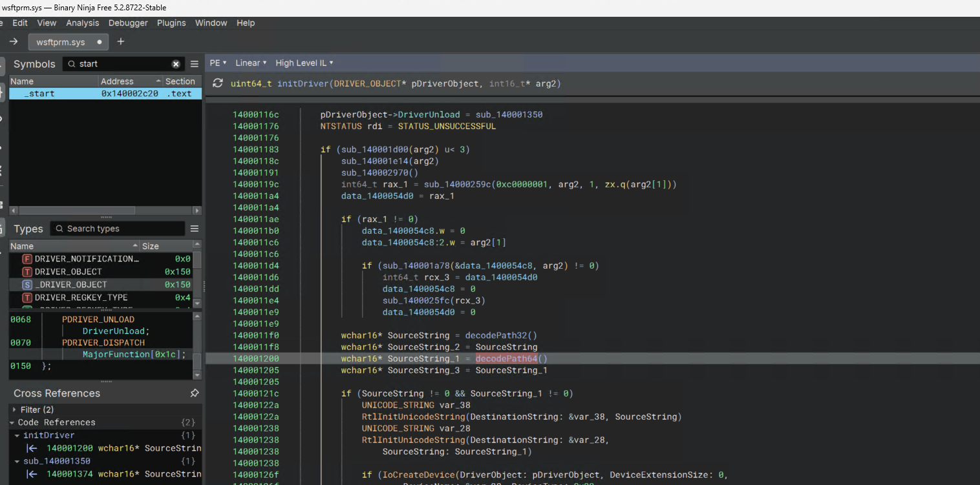This screenshot has height=485, width=980.
Task: Click the forward navigation arrow icon
Action: click(13, 41)
